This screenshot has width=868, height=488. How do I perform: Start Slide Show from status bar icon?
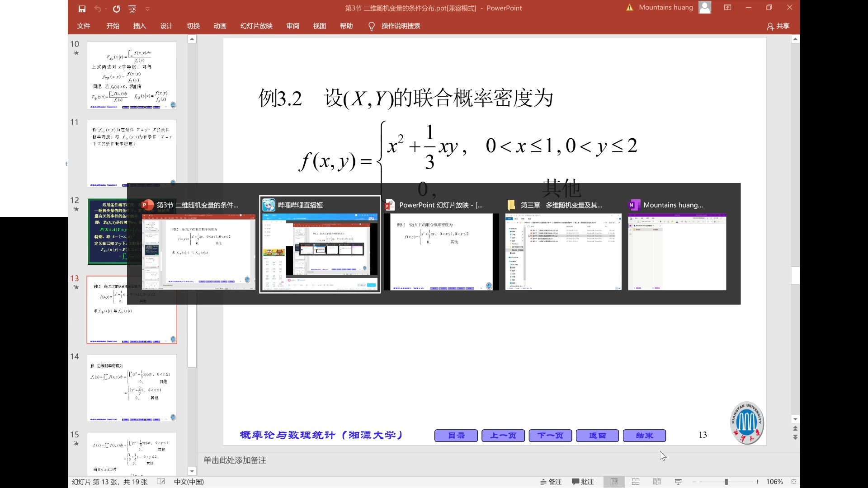[678, 482]
